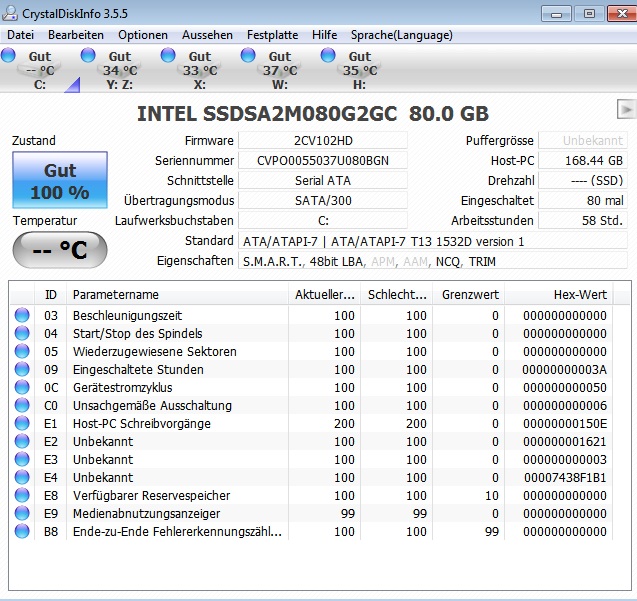Click the status orb for Host-PC Schreibvorgänge
This screenshot has height=601, width=637.
point(22,423)
